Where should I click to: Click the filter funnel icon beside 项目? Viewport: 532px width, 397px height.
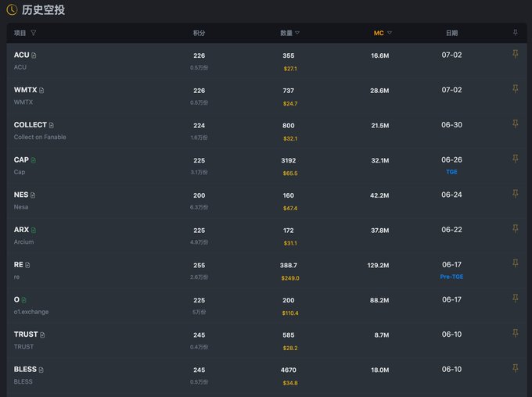pyautogui.click(x=33, y=33)
